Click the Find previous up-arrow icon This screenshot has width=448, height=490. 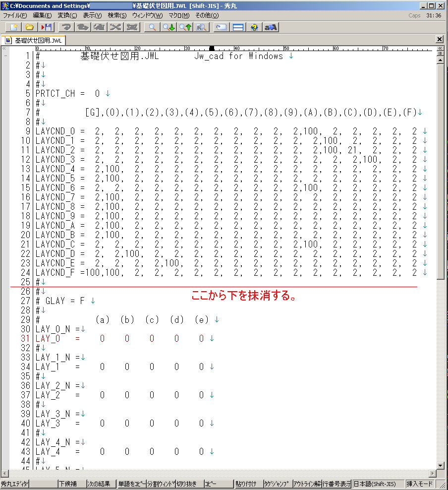click(185, 27)
